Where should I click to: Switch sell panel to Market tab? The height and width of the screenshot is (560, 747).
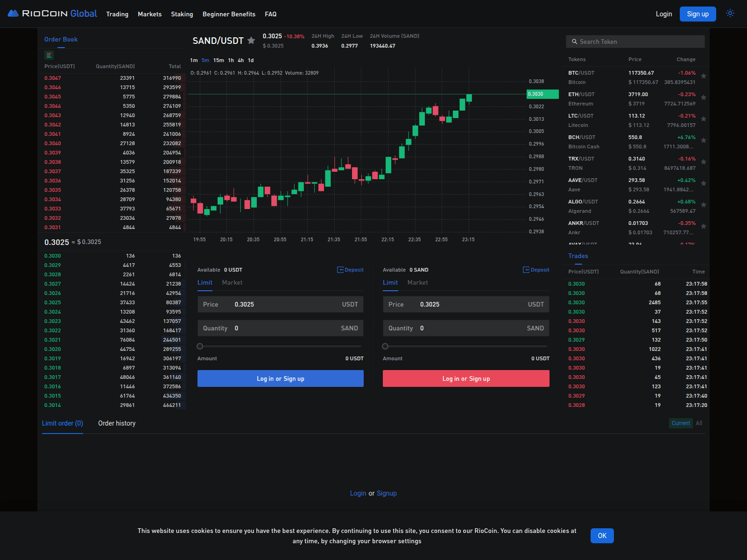[417, 282]
